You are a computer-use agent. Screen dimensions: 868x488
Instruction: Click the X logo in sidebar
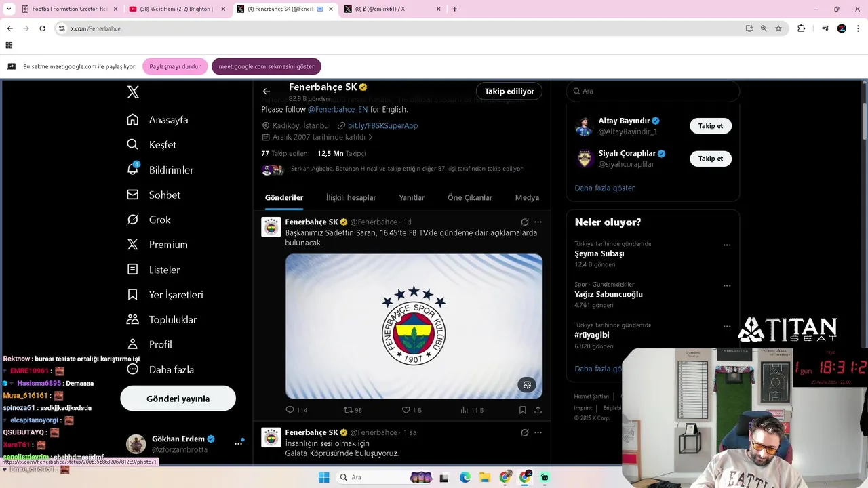pyautogui.click(x=133, y=93)
